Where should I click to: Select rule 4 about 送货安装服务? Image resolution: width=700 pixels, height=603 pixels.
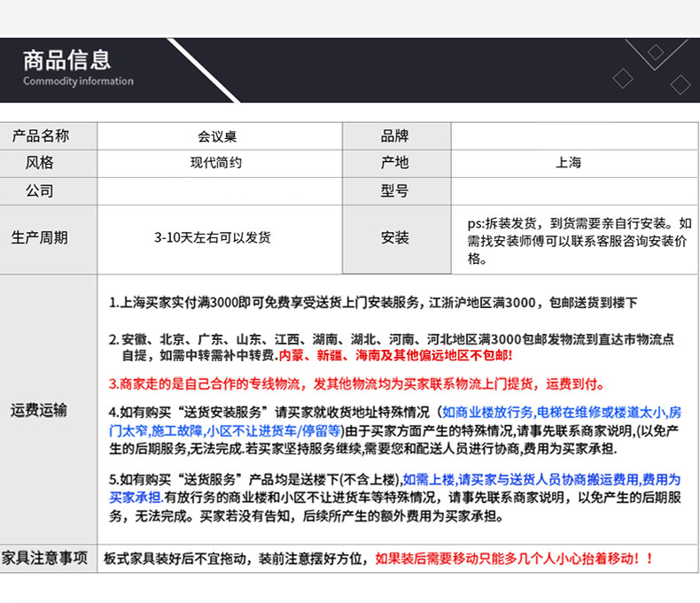(x=395, y=430)
